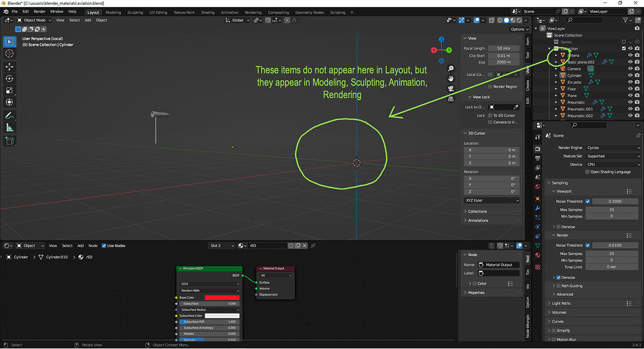Choose the Annotate pencil tool
Image resolution: width=644 pixels, height=349 pixels.
click(x=9, y=116)
